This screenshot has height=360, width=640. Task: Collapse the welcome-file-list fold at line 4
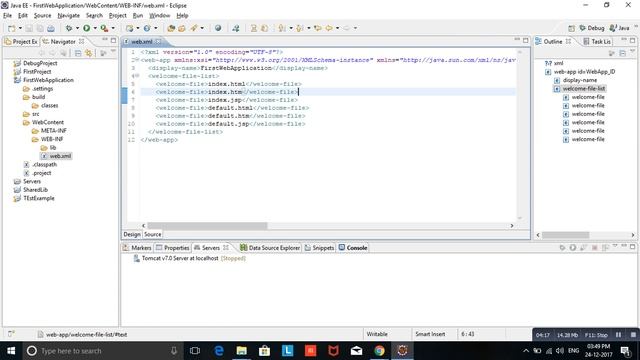(137, 76)
